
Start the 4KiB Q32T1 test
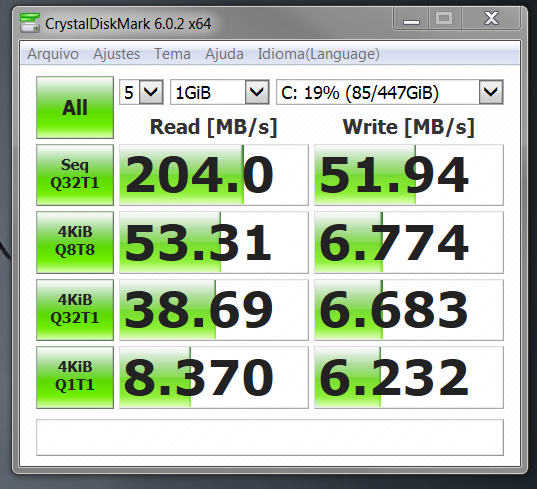75,310
